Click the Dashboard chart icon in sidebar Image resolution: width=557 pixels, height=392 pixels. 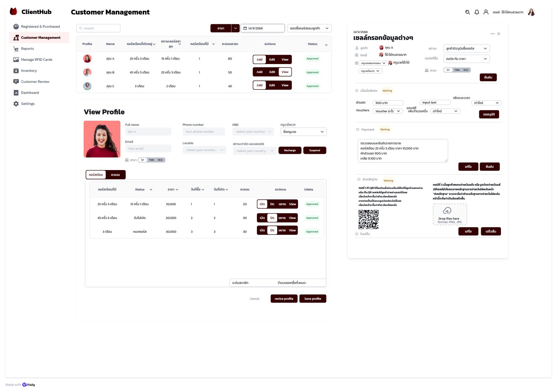tap(16, 93)
